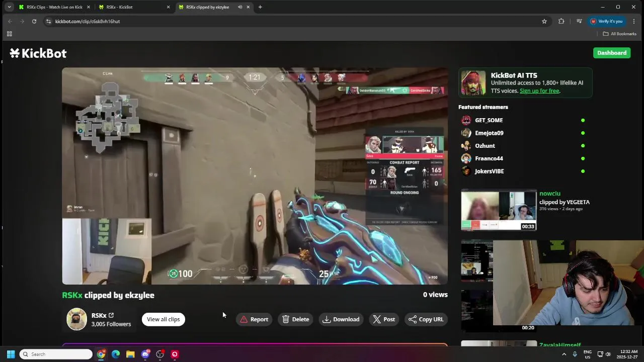Click the KickBot logo
The height and width of the screenshot is (362, 644).
(x=38, y=53)
